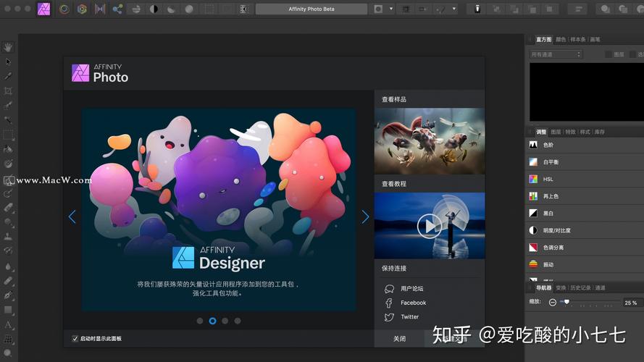Play the 查看教程 tutorial video
The image size is (644, 362).
pos(429,226)
